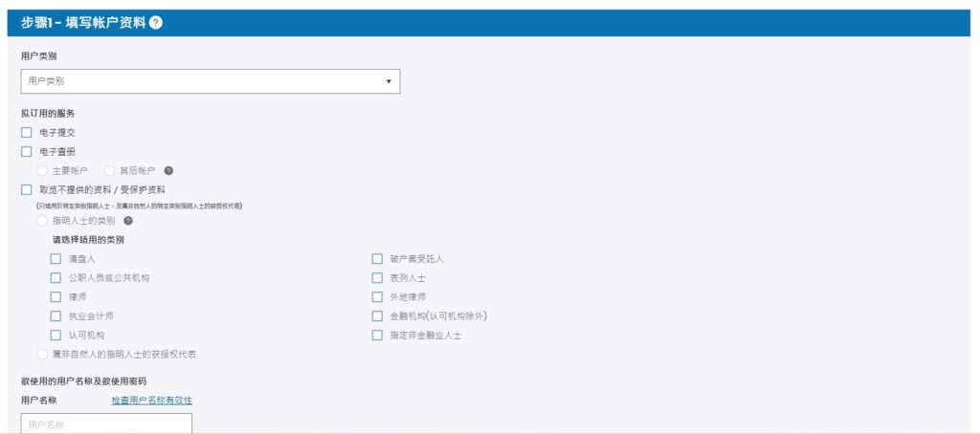Check the 破产案受託人 checkbox

(x=377, y=258)
